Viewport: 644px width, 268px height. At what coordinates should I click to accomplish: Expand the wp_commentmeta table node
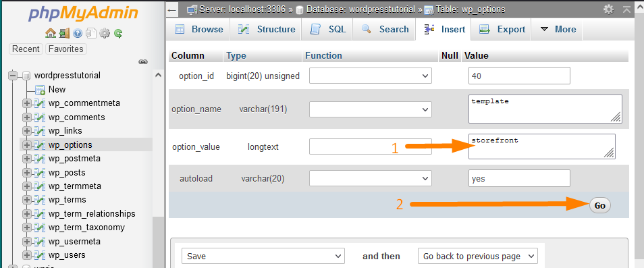pos(27,103)
